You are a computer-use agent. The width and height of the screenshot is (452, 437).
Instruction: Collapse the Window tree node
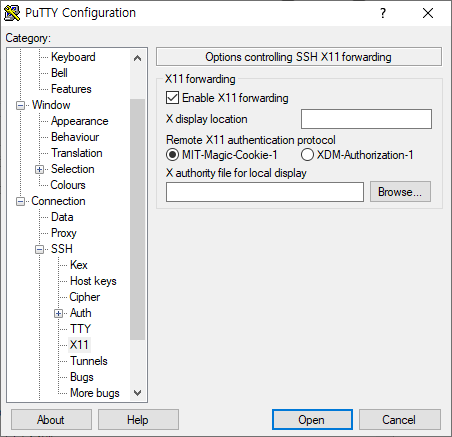21,105
